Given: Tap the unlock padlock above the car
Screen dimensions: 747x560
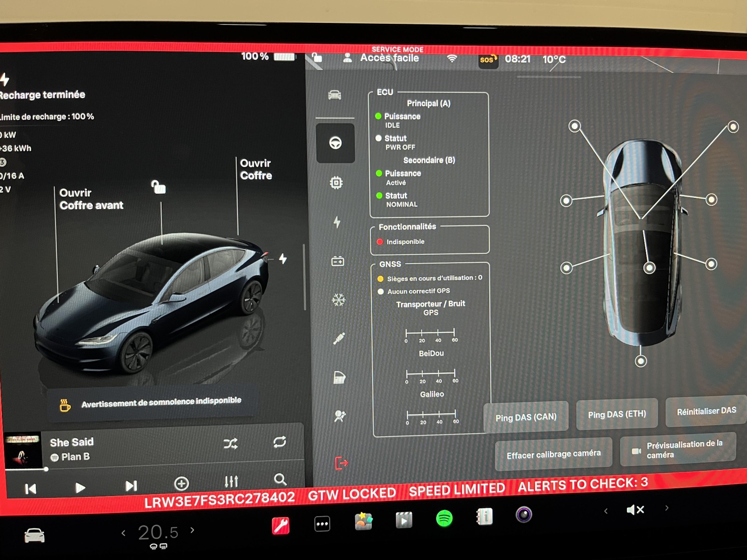Looking at the screenshot, I should 159,187.
